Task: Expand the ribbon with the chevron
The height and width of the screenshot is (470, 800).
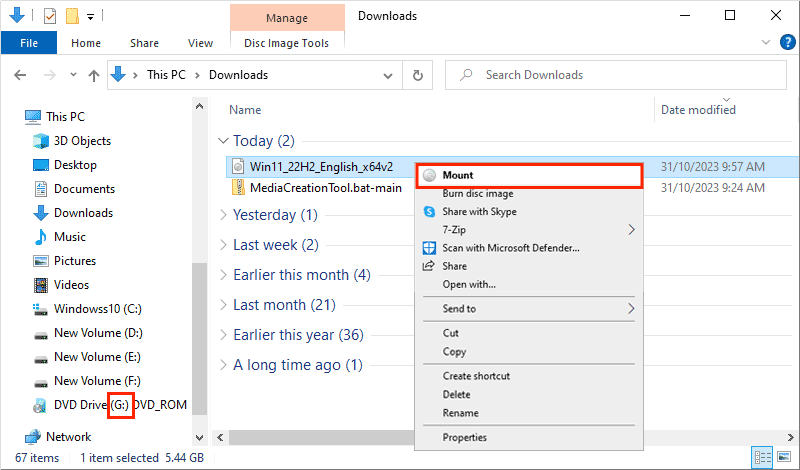Action: click(x=765, y=42)
